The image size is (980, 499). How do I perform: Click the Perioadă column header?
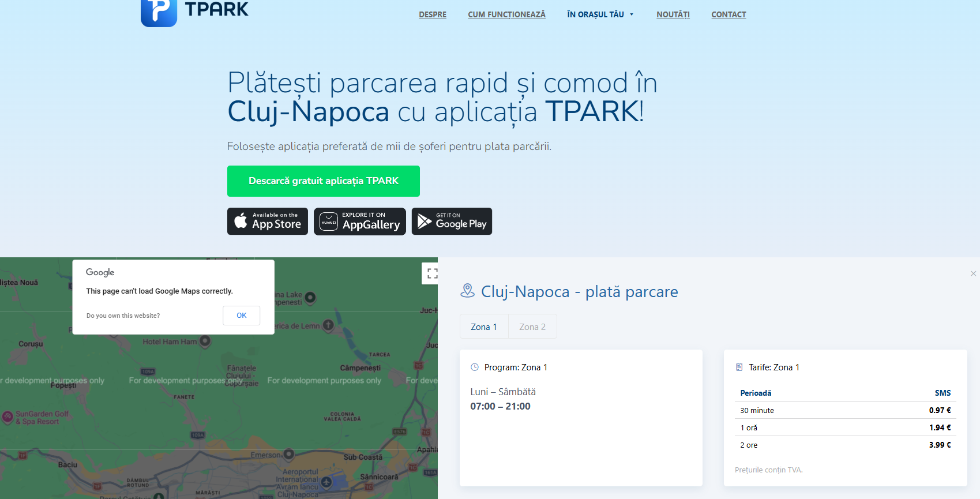pos(756,393)
